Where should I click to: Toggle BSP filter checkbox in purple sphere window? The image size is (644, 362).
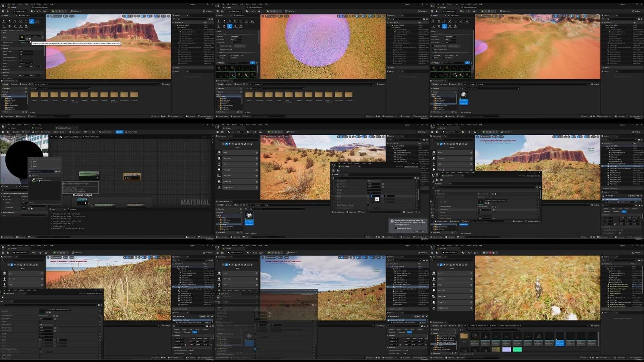coord(240,55)
